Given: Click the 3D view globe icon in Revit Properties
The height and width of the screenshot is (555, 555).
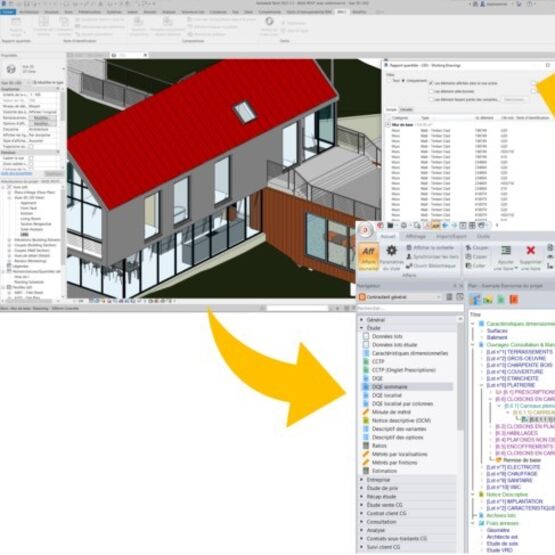Looking at the screenshot, I should [x=11, y=69].
